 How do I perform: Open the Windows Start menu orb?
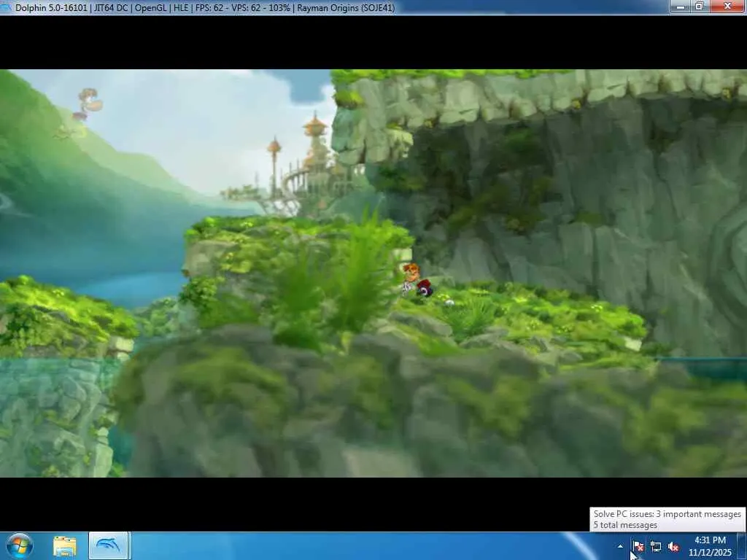click(20, 545)
